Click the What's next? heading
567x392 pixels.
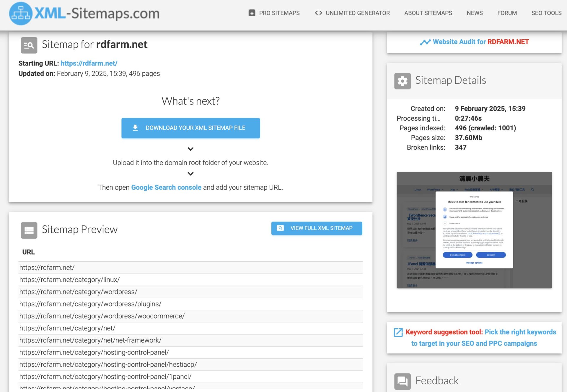coord(190,101)
